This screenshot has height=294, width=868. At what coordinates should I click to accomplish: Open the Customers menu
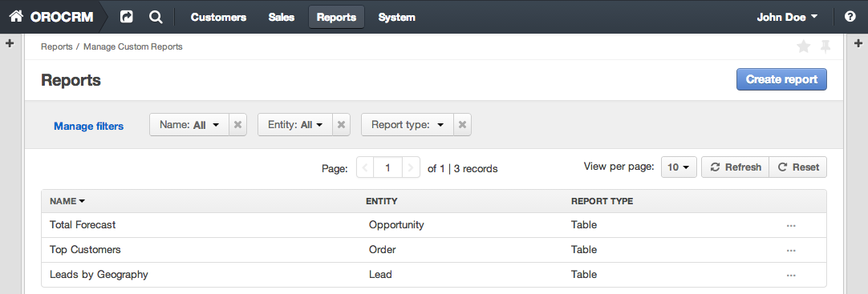(219, 17)
